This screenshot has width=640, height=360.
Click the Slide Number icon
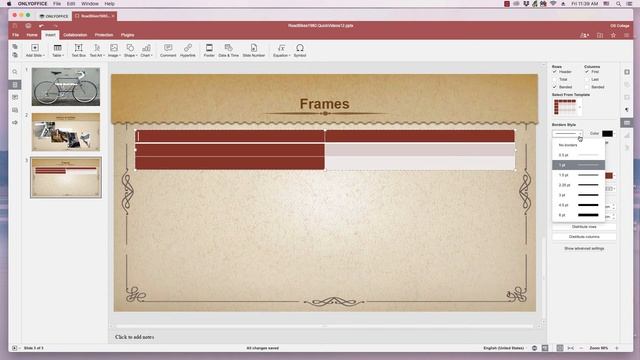pyautogui.click(x=253, y=48)
